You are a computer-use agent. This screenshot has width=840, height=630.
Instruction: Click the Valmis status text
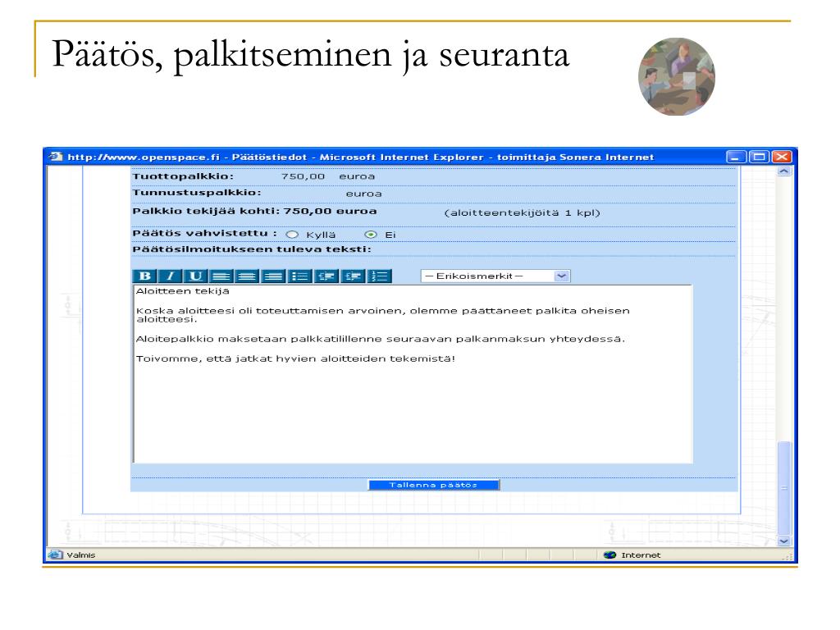[x=81, y=555]
